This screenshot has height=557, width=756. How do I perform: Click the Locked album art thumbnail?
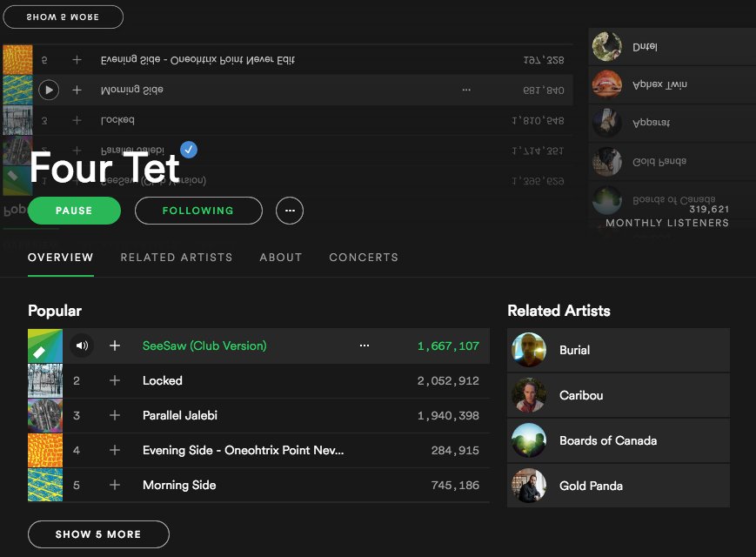click(x=45, y=380)
